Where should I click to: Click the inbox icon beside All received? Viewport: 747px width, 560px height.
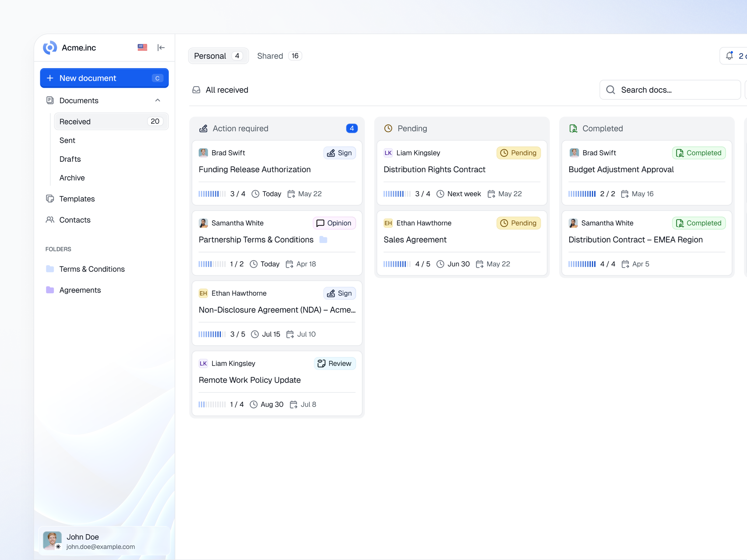click(x=196, y=90)
